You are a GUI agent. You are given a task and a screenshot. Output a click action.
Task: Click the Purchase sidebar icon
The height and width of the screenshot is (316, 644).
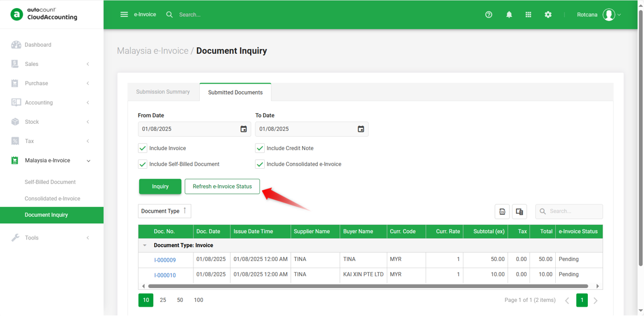15,84
